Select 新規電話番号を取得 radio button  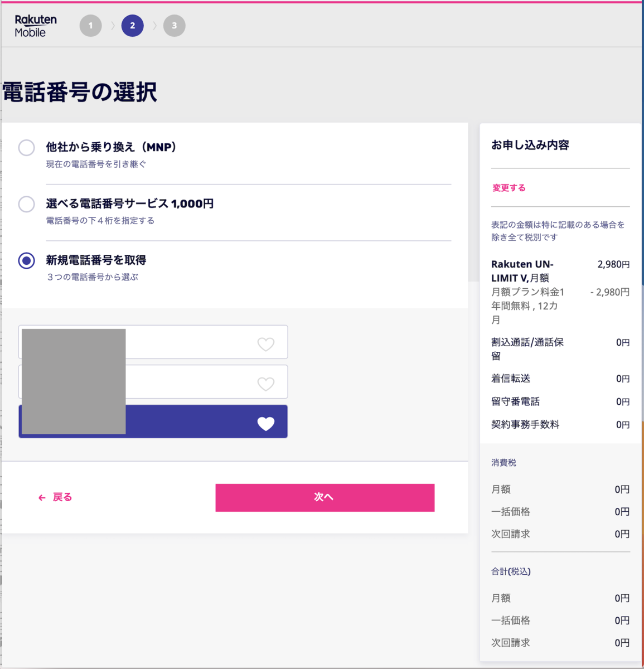(26, 260)
